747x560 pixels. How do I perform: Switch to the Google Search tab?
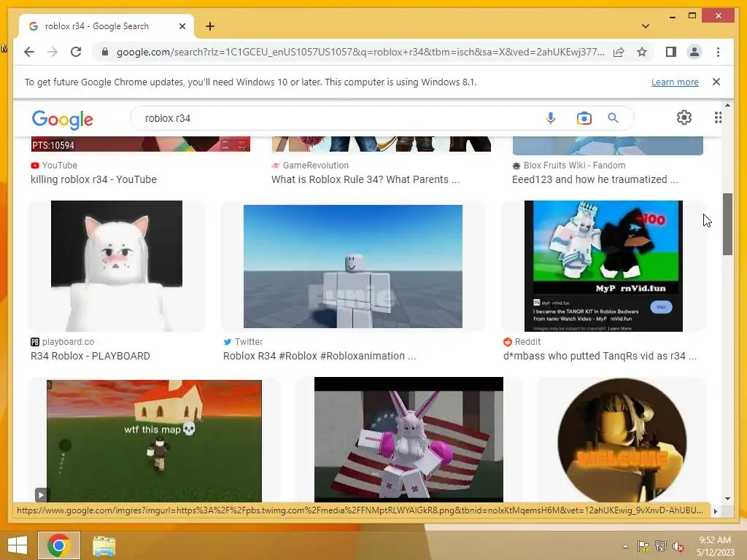pyautogui.click(x=106, y=26)
